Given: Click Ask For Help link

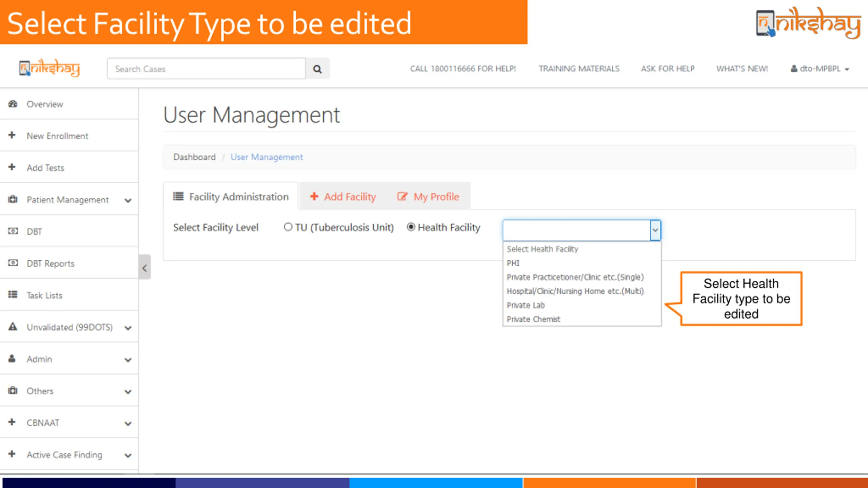Looking at the screenshot, I should click(x=668, y=68).
